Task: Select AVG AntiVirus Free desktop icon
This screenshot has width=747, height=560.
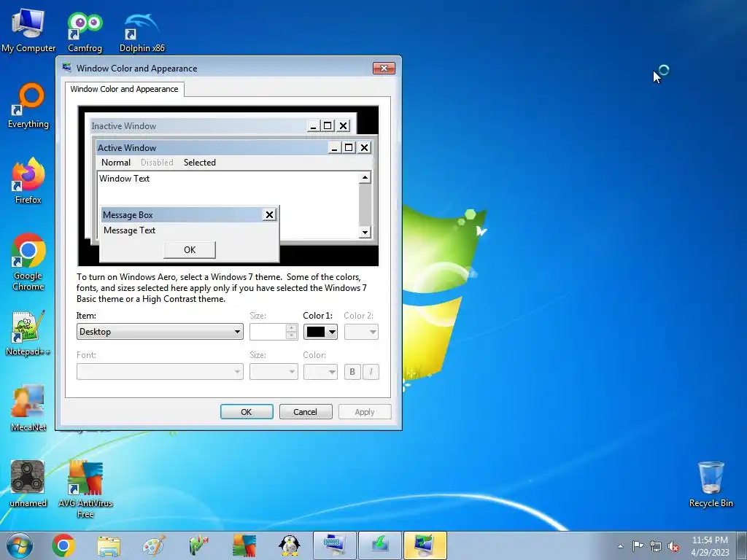Action: 85,489
